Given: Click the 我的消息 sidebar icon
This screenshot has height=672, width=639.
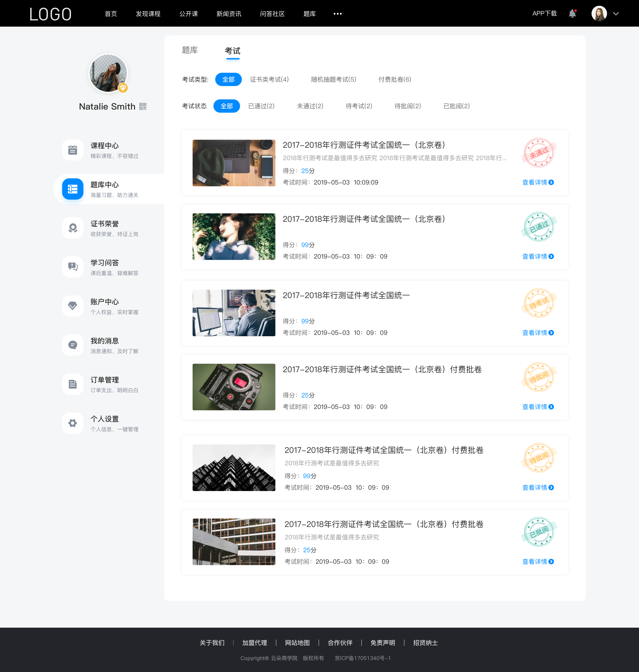Looking at the screenshot, I should click(72, 346).
